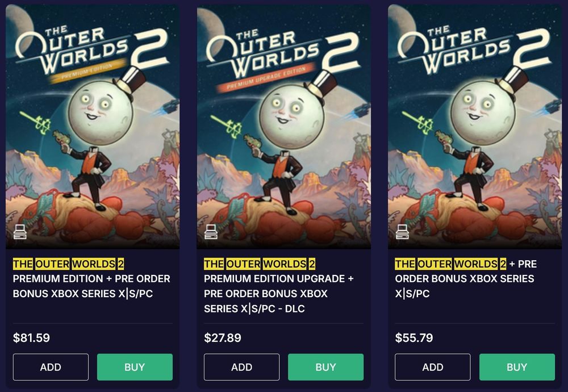The height and width of the screenshot is (392, 568).
Task: Click Premium Upgrade Edition banner on cover
Action: [x=265, y=77]
